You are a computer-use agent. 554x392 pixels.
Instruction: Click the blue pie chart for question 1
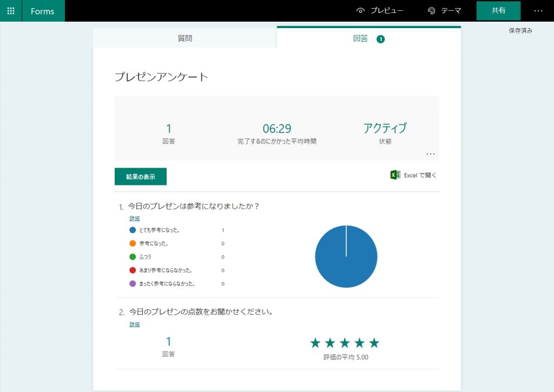coord(346,256)
